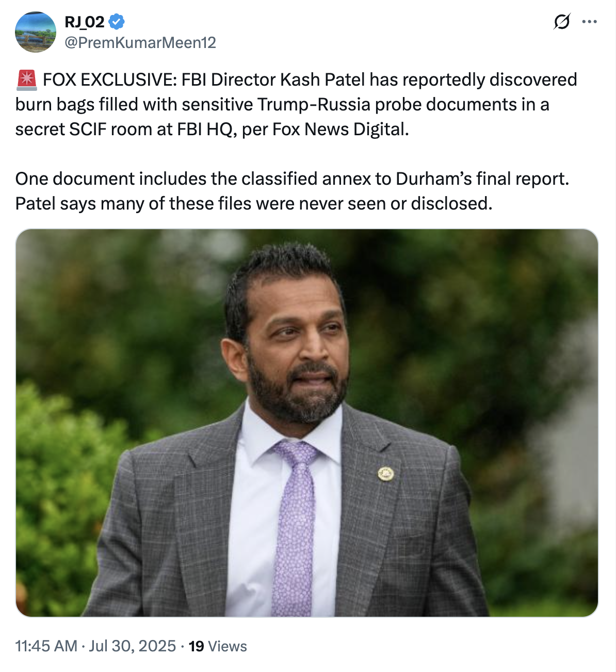Click the words "FOX EXCLUSIVE" in the tweet

tap(109, 80)
